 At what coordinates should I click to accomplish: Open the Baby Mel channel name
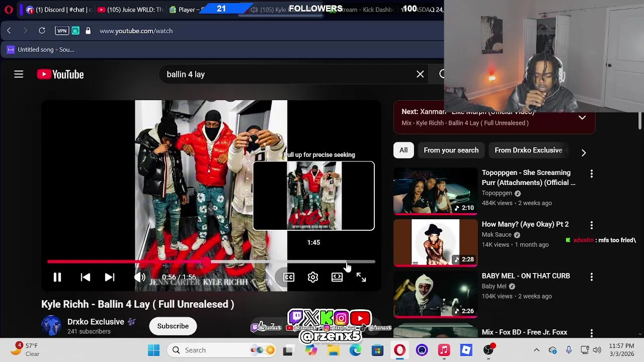point(494,287)
